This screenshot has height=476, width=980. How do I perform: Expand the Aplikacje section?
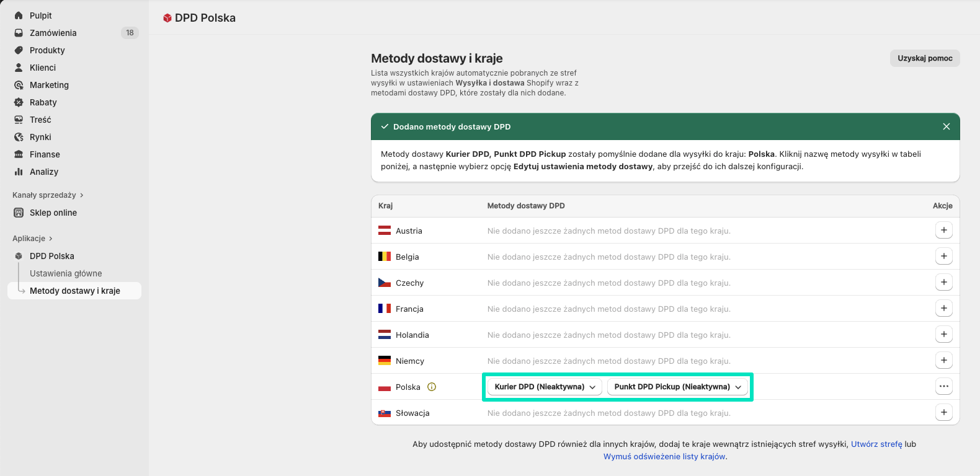pos(32,239)
